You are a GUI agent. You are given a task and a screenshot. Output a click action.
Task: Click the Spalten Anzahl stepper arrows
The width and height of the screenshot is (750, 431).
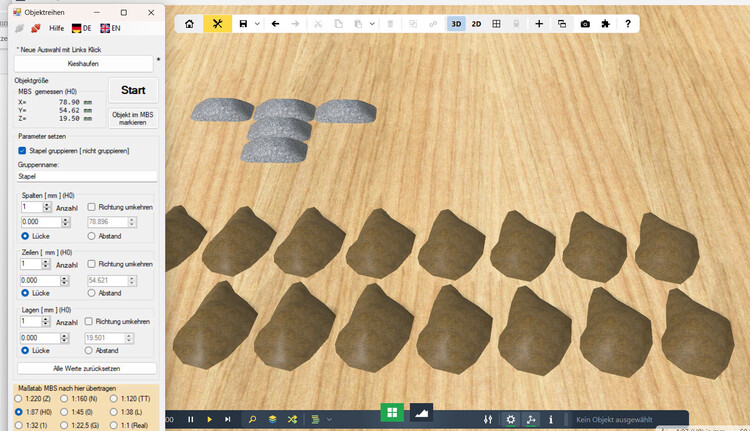tap(47, 207)
